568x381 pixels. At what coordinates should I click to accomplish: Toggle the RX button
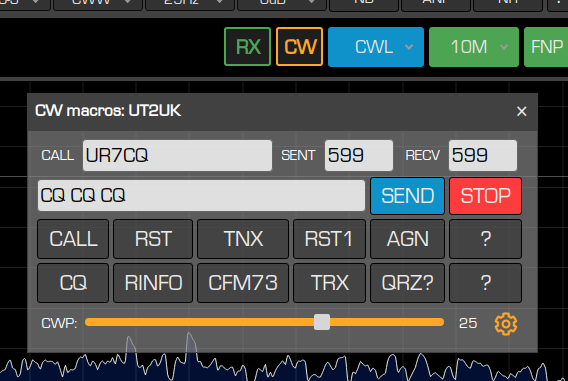[247, 47]
